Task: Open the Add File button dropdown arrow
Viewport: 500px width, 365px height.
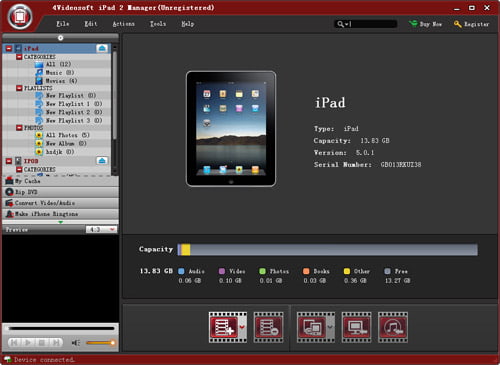Action: (242, 327)
